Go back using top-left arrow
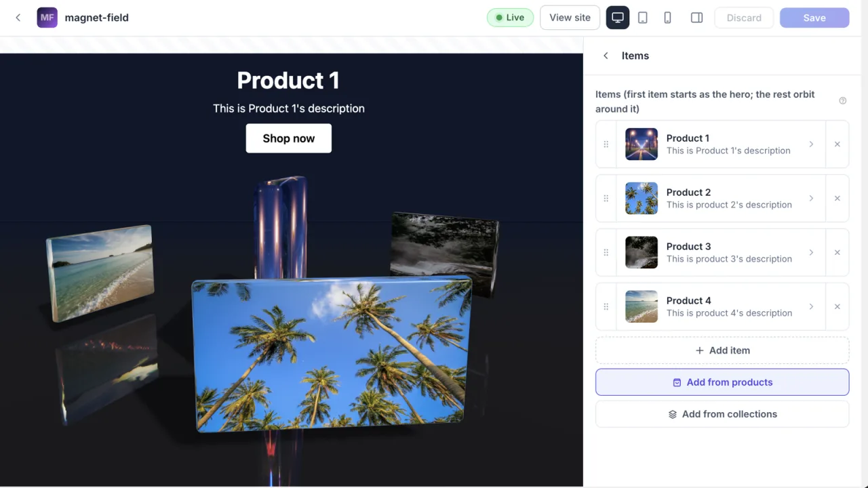868x488 pixels. 18,18
